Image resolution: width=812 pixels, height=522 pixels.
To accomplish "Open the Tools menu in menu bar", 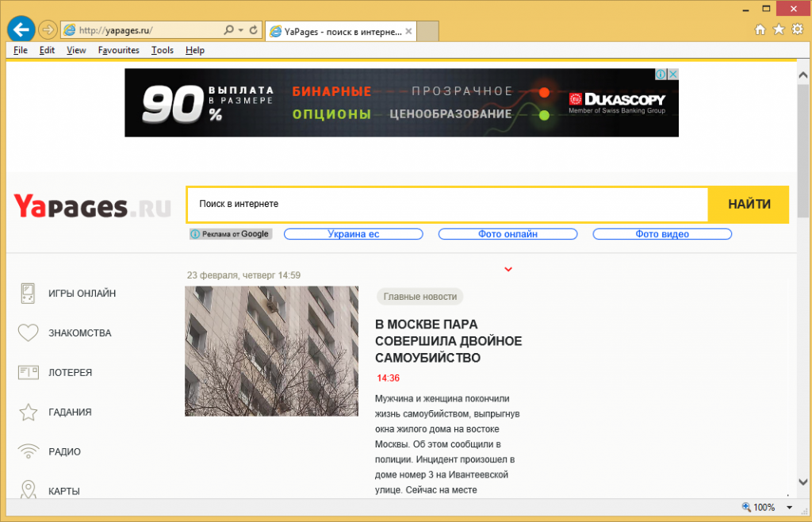I will [162, 50].
